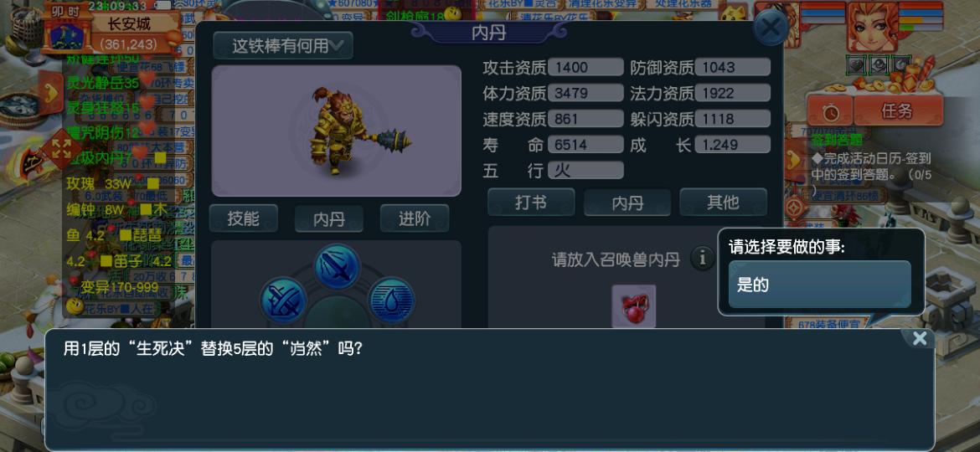Click the info icon beside 请放入召唤兽内丹

tap(702, 258)
